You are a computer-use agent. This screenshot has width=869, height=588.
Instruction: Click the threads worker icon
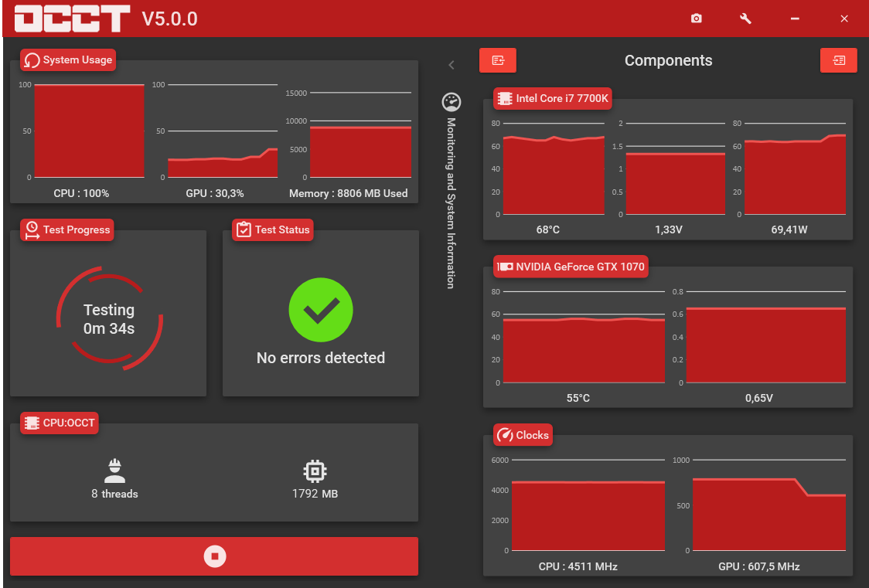point(114,471)
